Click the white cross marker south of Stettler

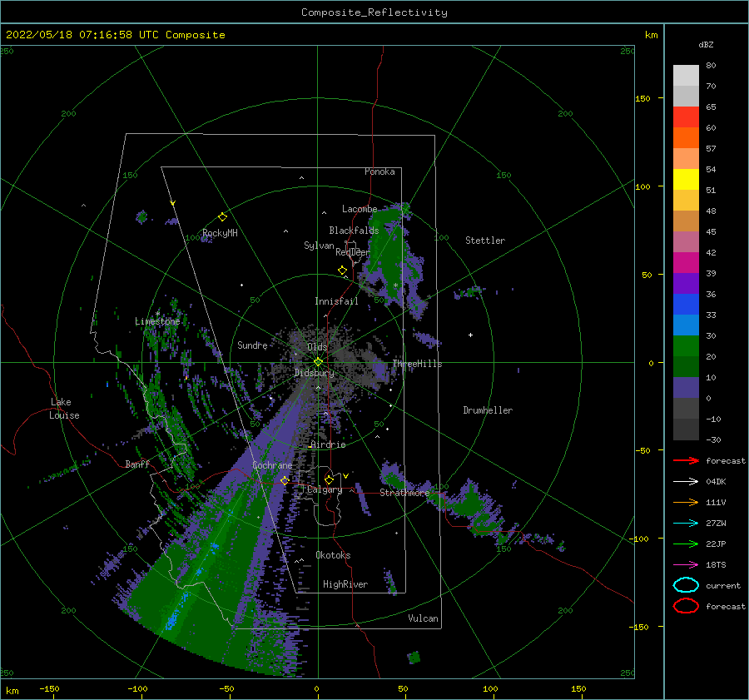(470, 335)
